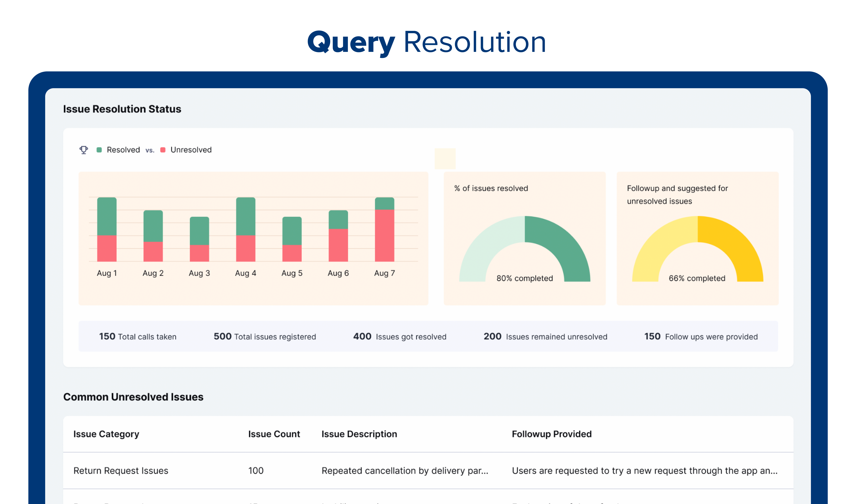Click the Aug 1 stacked bar
The height and width of the screenshot is (504, 854).
coord(107,229)
